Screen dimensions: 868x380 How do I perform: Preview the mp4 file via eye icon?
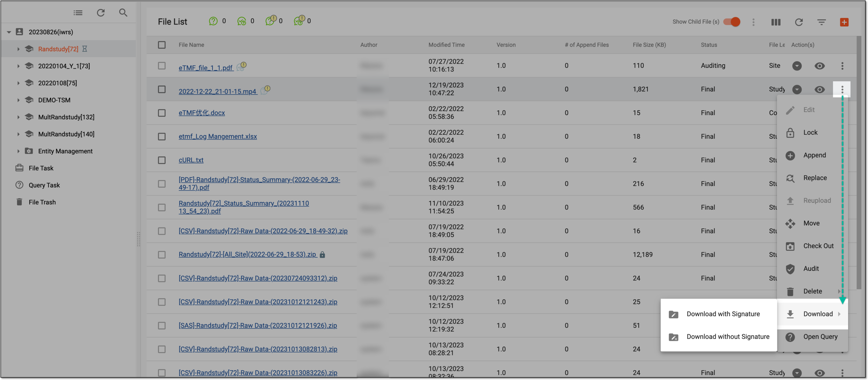coord(820,90)
